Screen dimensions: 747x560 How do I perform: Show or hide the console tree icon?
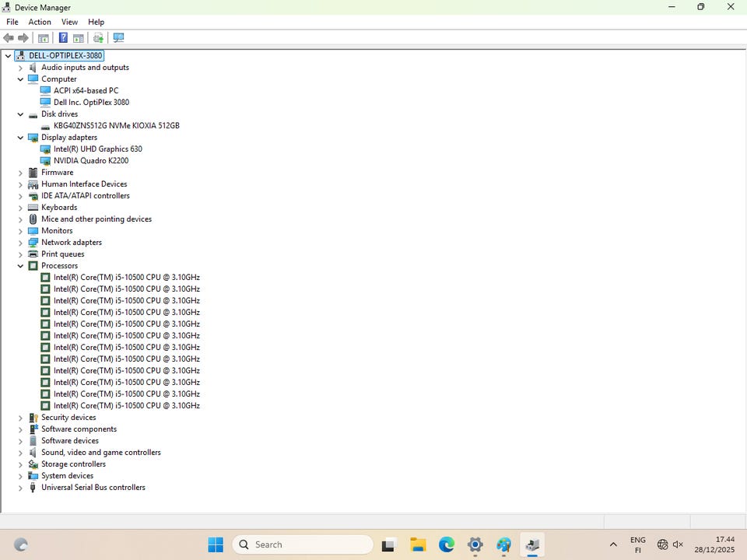(x=44, y=37)
